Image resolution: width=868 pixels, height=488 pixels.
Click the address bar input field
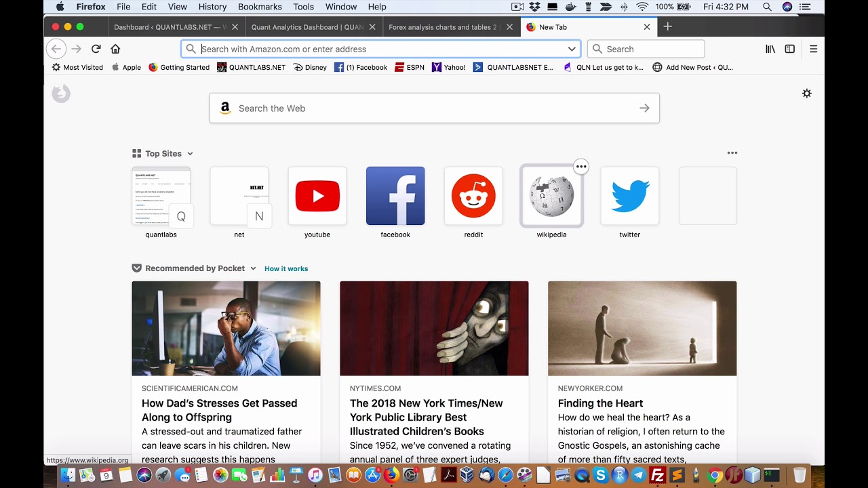(x=381, y=49)
